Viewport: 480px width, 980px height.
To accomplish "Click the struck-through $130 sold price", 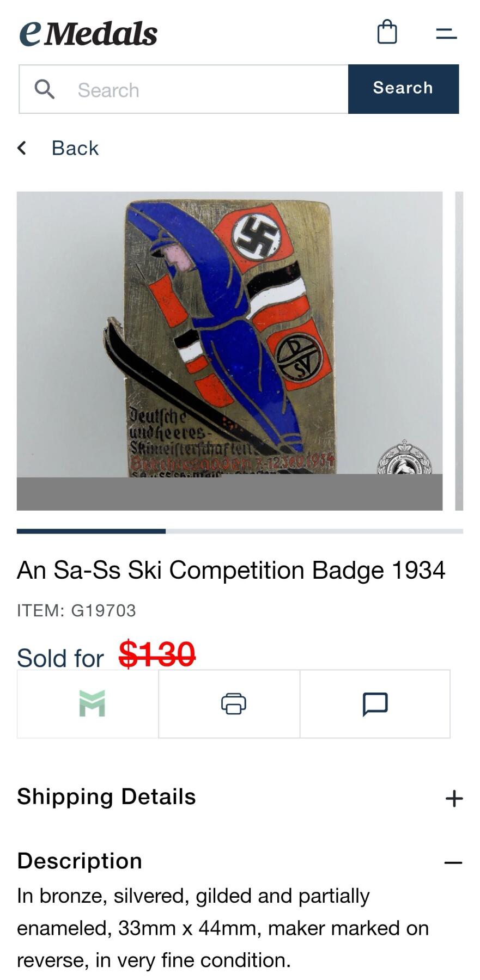I will point(157,653).
